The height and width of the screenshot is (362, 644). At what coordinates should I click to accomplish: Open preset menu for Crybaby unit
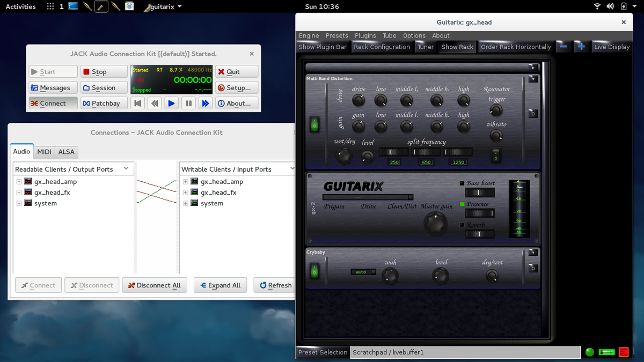click(x=533, y=268)
